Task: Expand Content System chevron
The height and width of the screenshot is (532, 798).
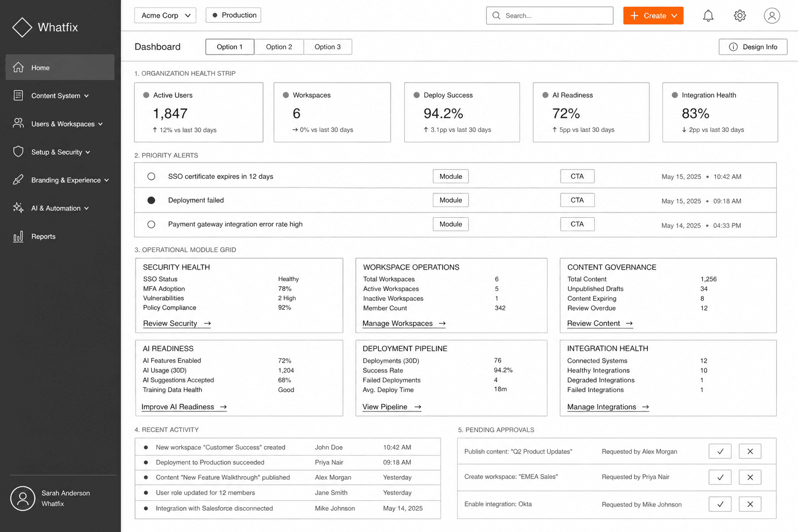Action: coord(87,96)
